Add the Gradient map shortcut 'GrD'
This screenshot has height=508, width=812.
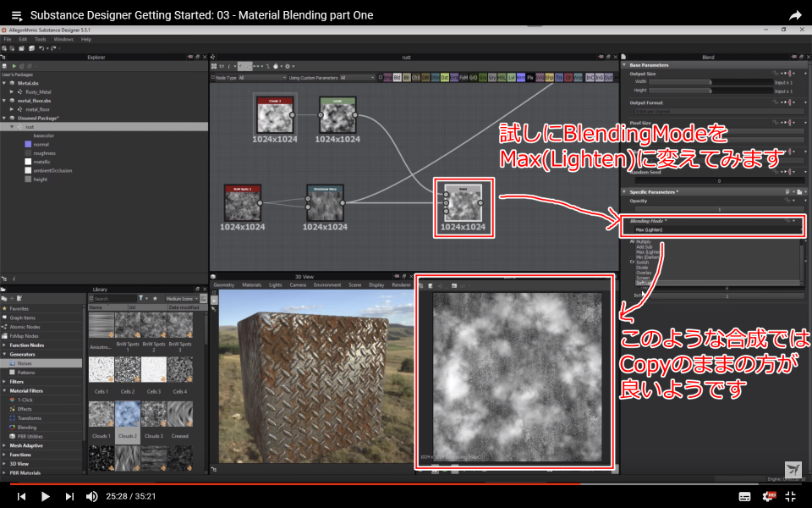click(473, 77)
